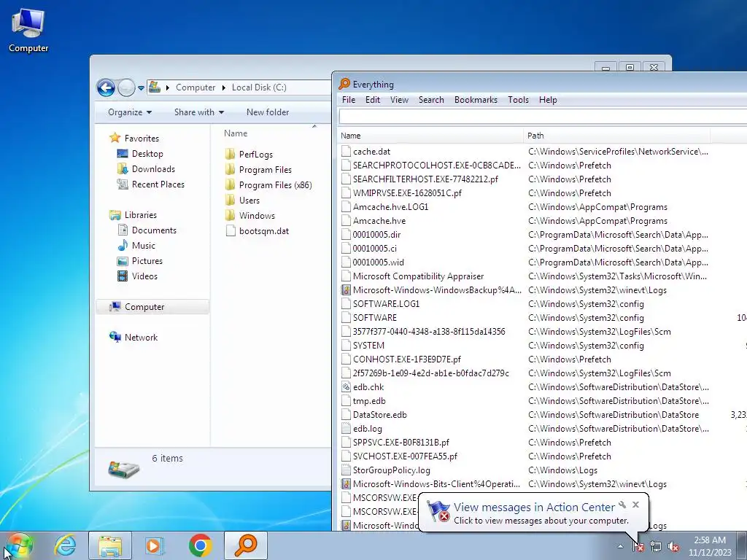This screenshot has height=560, width=747.
Task: Open Windows Media Player from the taskbar
Action: (x=154, y=545)
